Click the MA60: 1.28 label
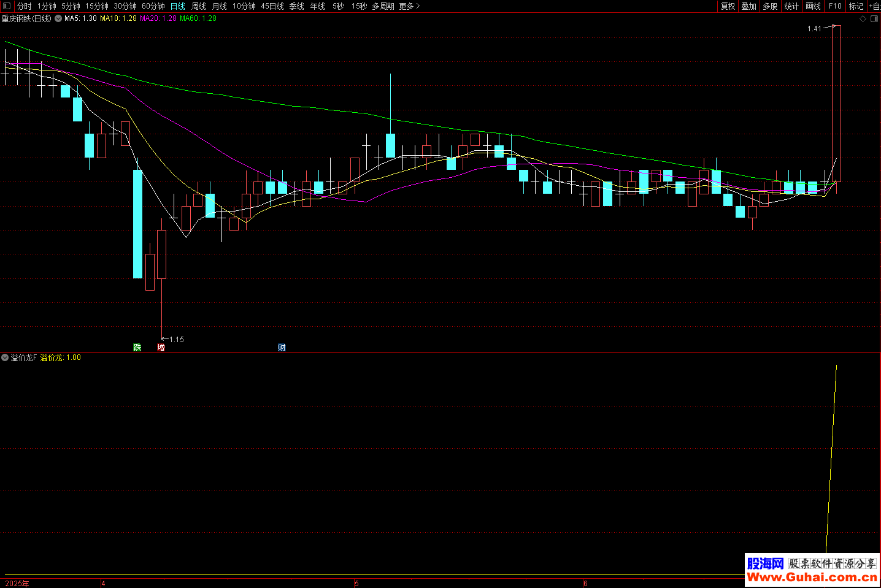 (x=198, y=19)
